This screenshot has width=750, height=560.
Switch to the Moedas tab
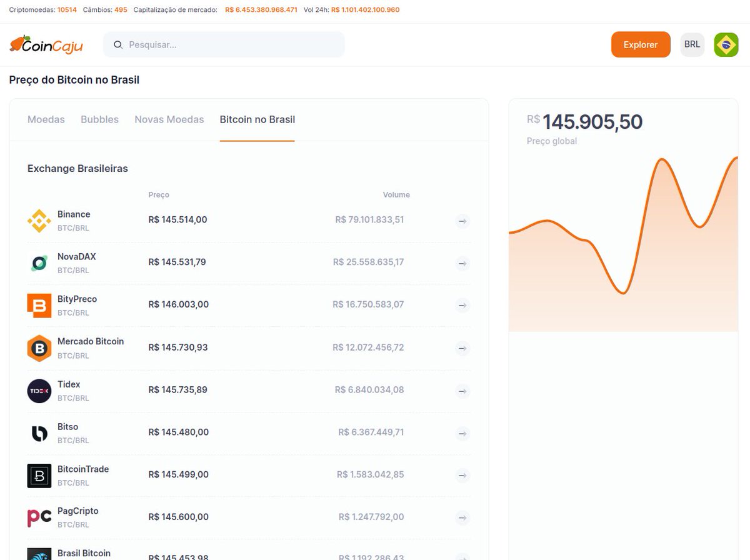coord(46,119)
